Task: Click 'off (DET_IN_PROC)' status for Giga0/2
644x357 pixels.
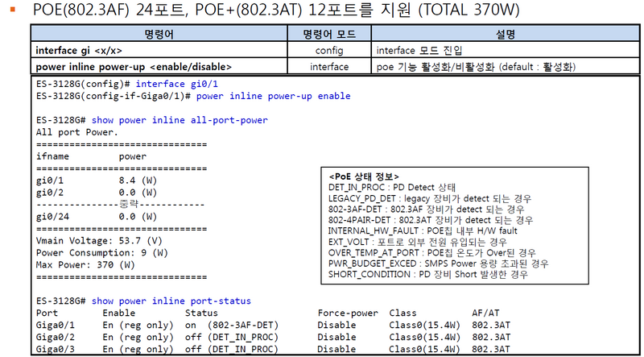Action: click(x=232, y=338)
